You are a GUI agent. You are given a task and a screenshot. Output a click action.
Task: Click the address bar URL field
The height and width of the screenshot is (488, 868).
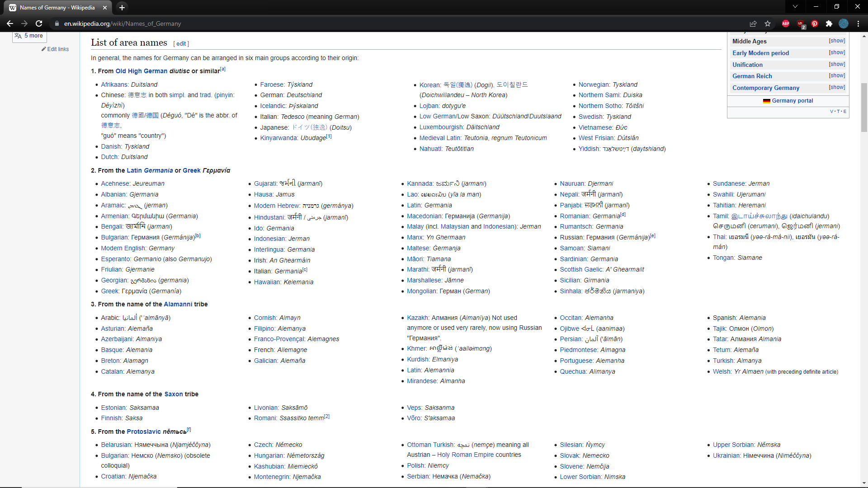click(x=398, y=23)
